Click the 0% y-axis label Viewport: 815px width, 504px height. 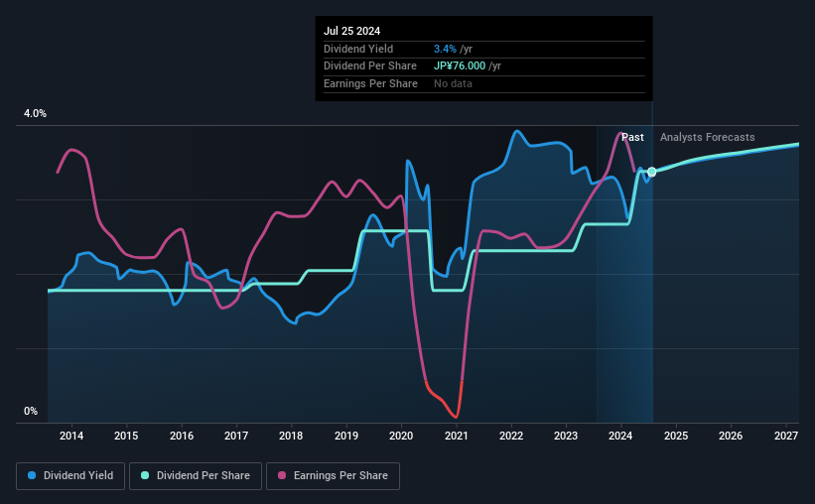(31, 411)
